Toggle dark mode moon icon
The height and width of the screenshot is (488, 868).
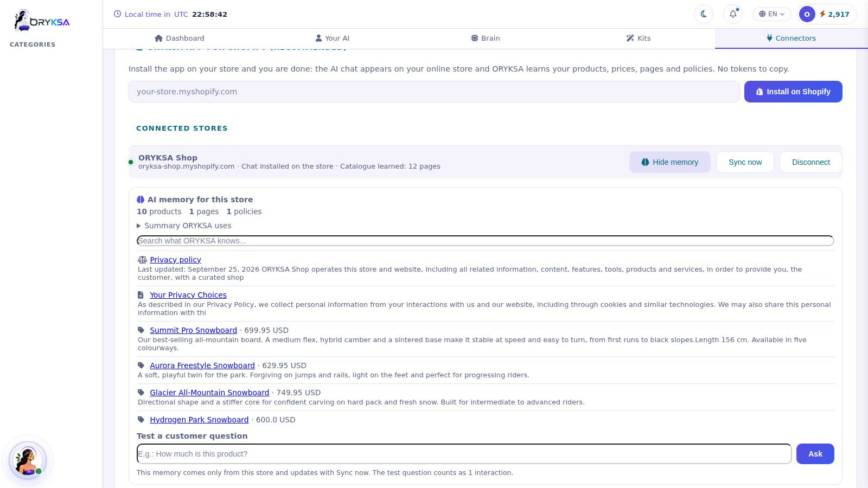click(x=704, y=14)
